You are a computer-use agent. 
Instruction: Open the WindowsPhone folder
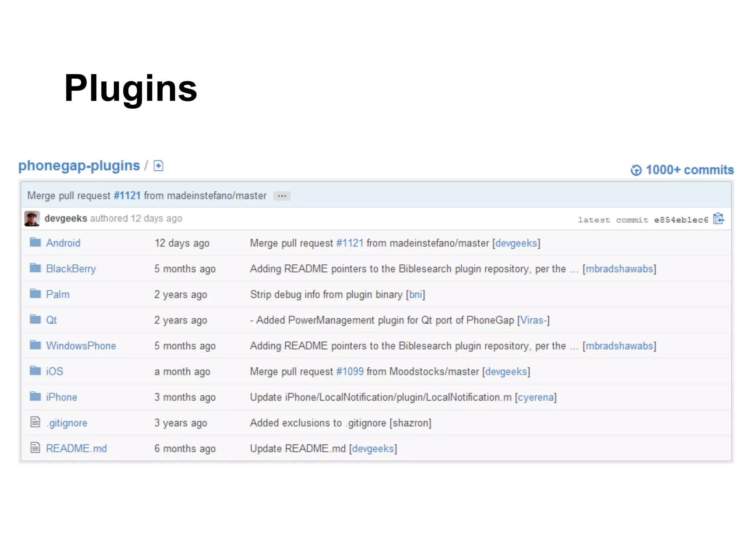click(x=81, y=346)
